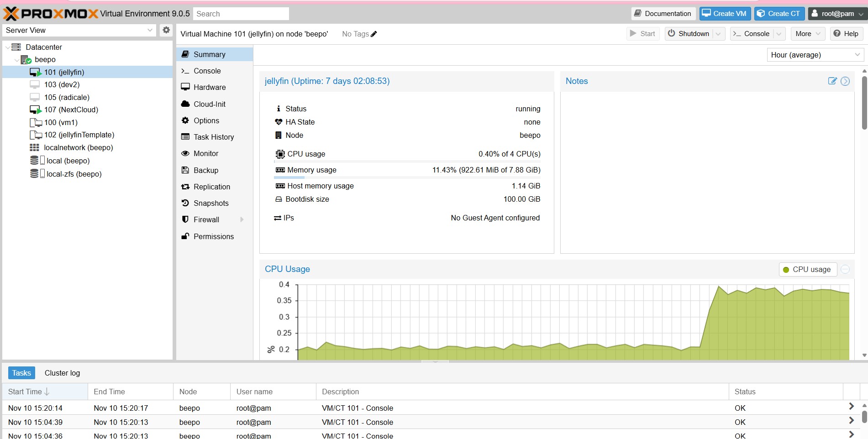Open the More actions dropdown
Viewport: 868px width, 439px height.
pyautogui.click(x=807, y=34)
